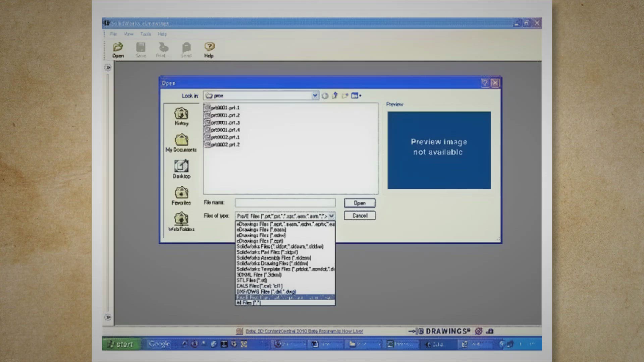Click the dialog question mark help button
This screenshot has height=362, width=644.
[485, 83]
